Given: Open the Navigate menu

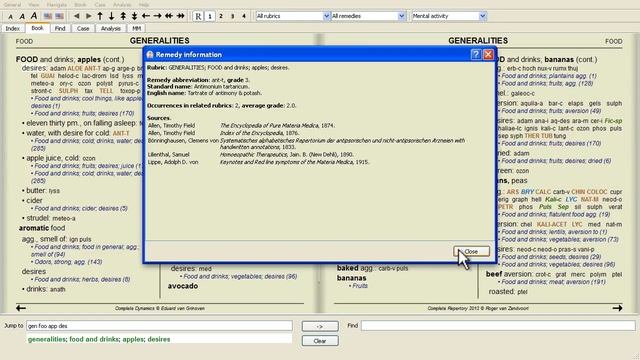Looking at the screenshot, I should pyautogui.click(x=56, y=5).
